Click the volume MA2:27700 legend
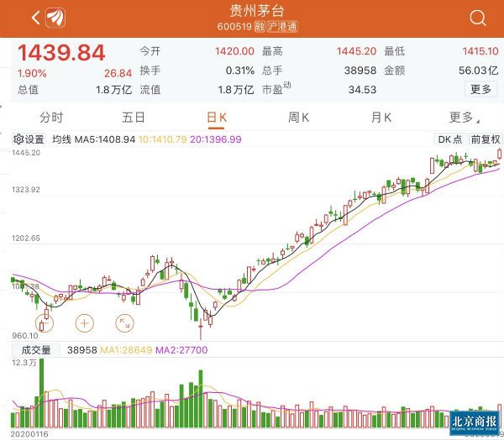The image size is (504, 440). [x=181, y=349]
